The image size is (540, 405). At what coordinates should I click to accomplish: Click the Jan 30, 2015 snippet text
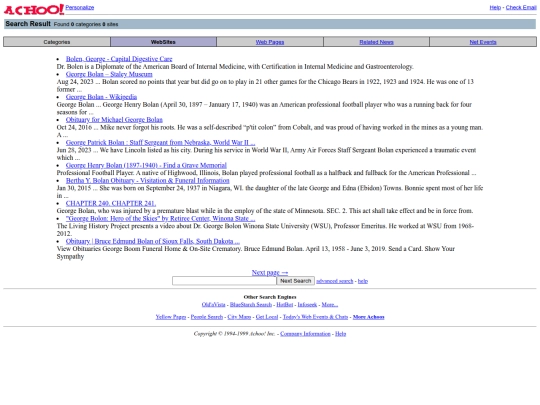(270, 191)
